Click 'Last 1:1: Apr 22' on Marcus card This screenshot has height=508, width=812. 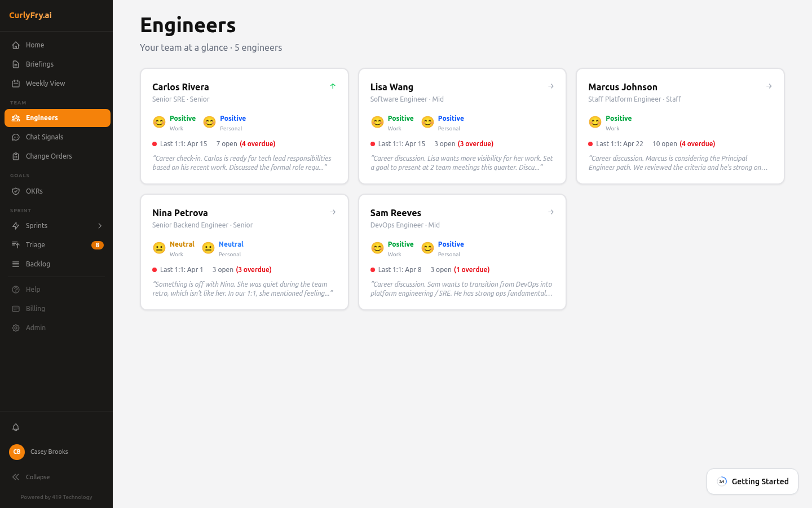[x=620, y=144]
